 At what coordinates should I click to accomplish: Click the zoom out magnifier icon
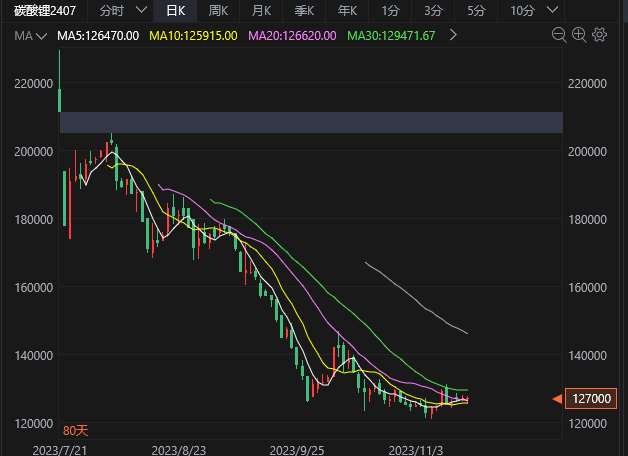[x=559, y=35]
